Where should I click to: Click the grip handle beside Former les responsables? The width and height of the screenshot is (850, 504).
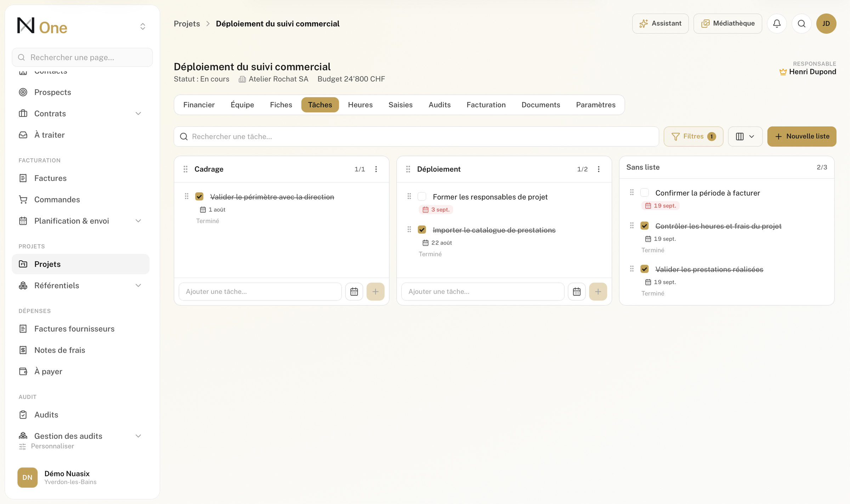tap(409, 196)
